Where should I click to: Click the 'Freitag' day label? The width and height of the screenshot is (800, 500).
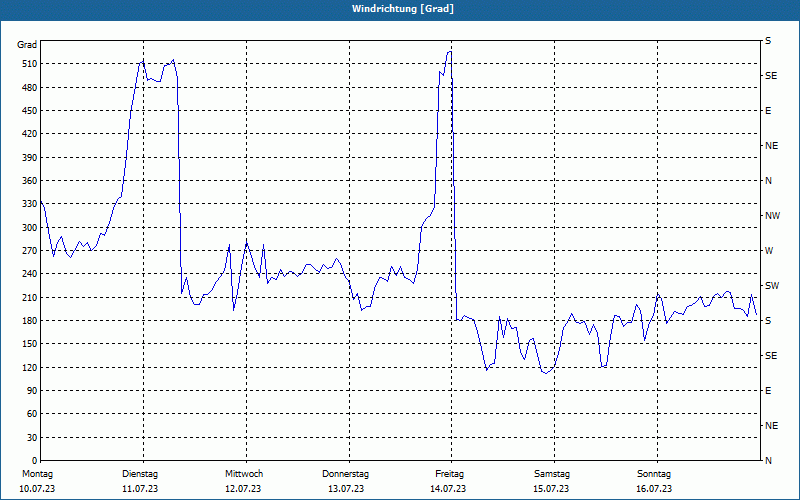[449, 474]
